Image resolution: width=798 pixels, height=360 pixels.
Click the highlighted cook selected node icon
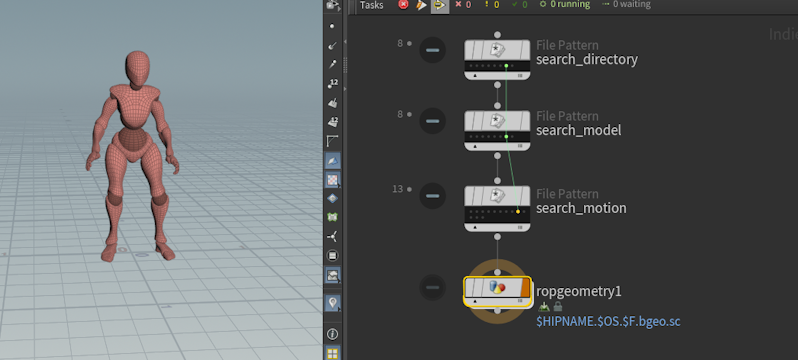[x=439, y=5]
